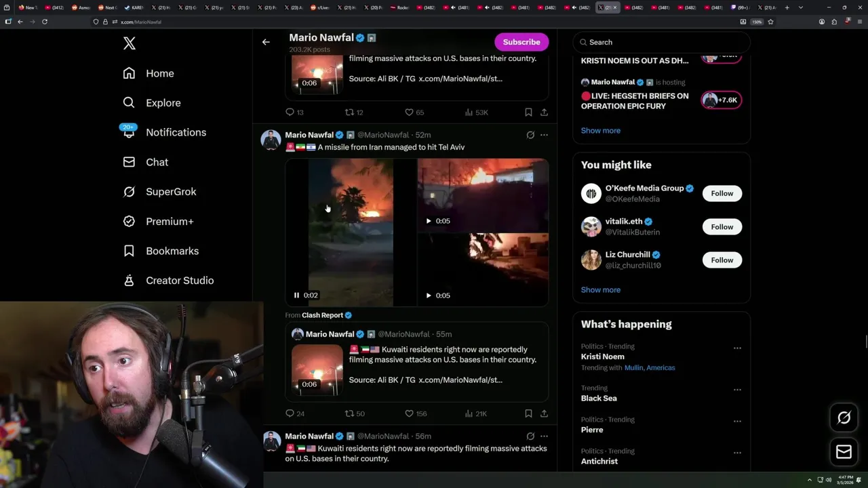Click Show more under You might like
This screenshot has width=868, height=488.
coord(600,289)
